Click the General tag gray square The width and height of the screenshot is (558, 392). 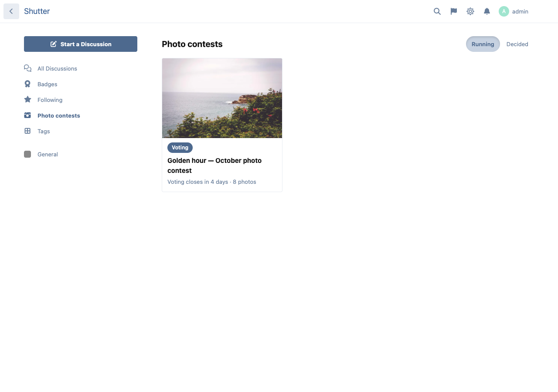pos(27,154)
